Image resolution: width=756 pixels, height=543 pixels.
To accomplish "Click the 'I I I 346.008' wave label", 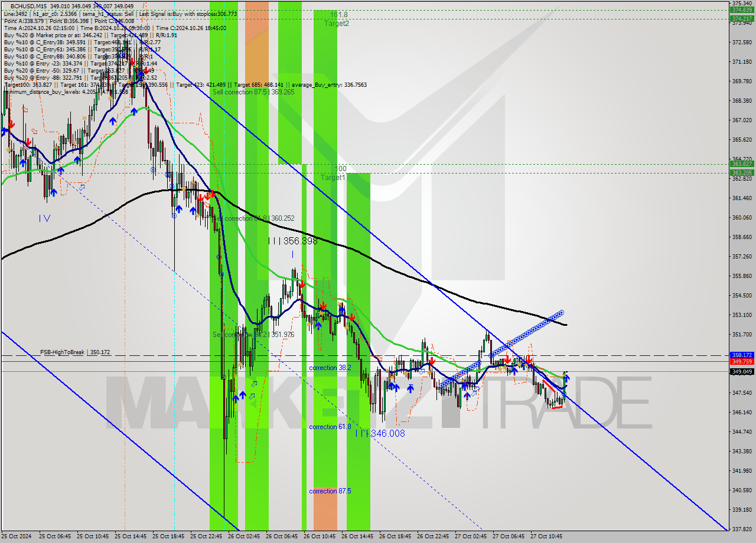I will click(380, 433).
